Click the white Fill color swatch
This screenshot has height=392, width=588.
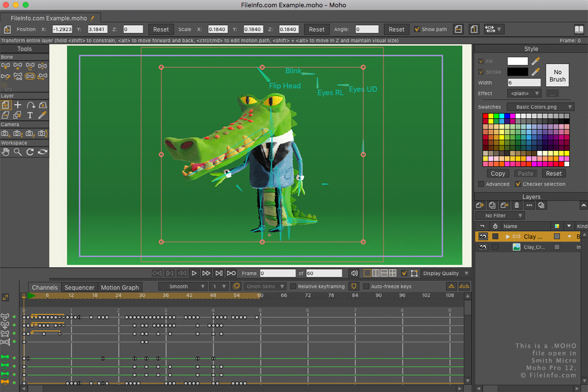pyautogui.click(x=517, y=61)
